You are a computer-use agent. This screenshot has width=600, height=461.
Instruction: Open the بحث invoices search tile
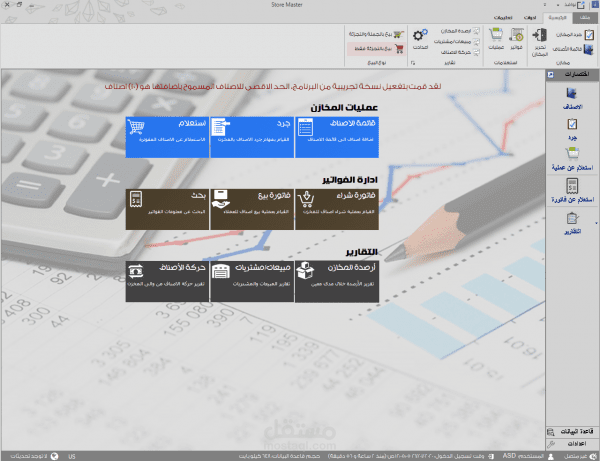click(x=167, y=209)
